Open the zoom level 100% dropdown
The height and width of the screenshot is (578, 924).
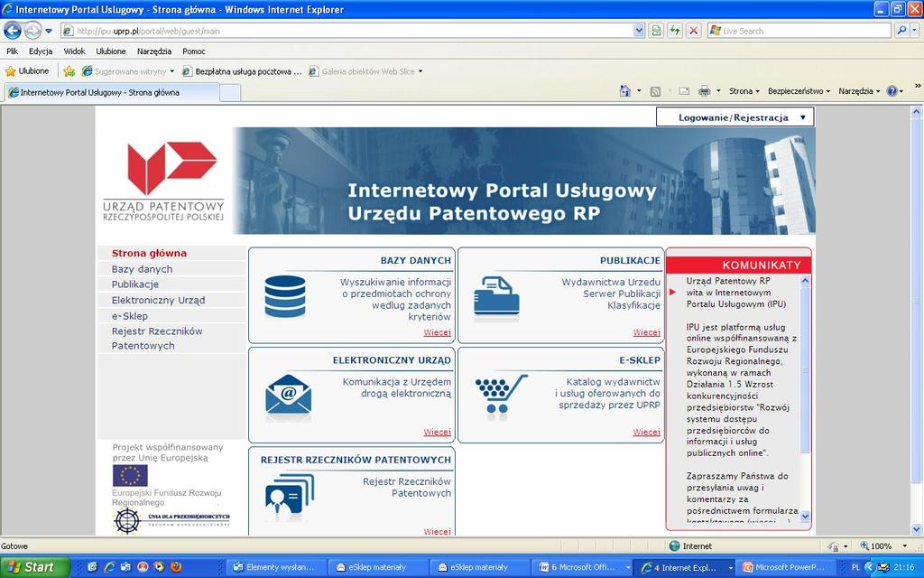(x=904, y=546)
